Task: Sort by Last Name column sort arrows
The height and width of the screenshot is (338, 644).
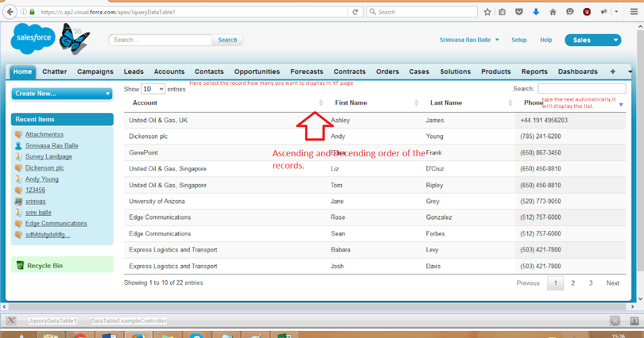Action: point(510,102)
